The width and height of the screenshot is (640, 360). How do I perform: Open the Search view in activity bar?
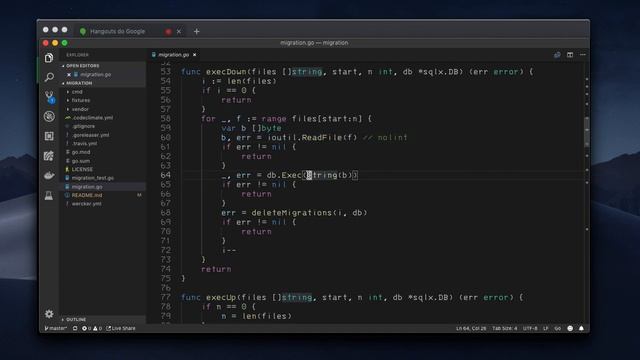(x=49, y=77)
